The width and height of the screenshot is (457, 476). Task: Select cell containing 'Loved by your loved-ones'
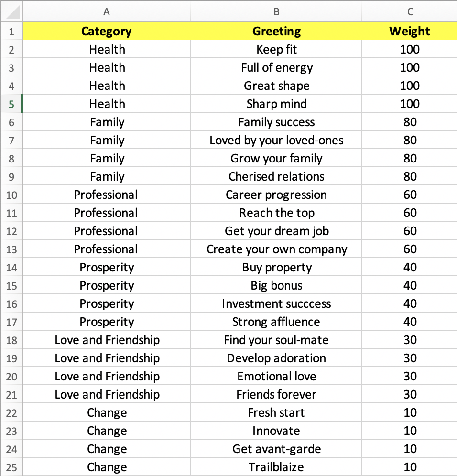(x=276, y=140)
